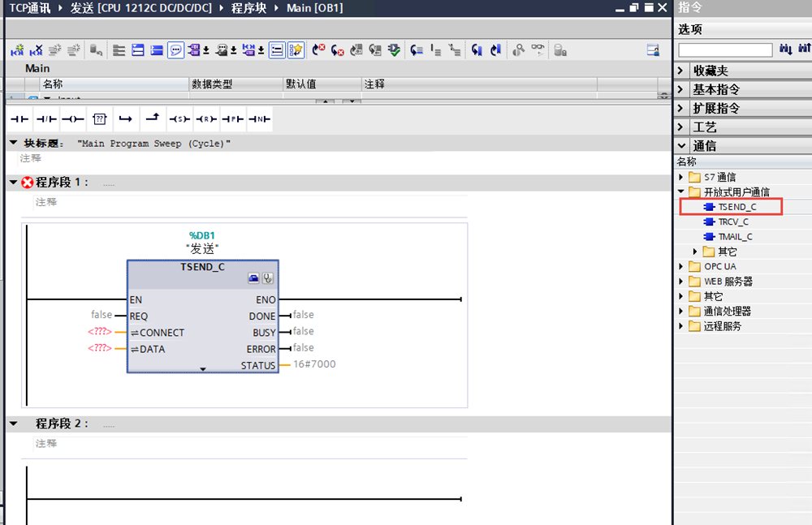Insert the empty box instruction
This screenshot has height=525, width=812.
99,119
